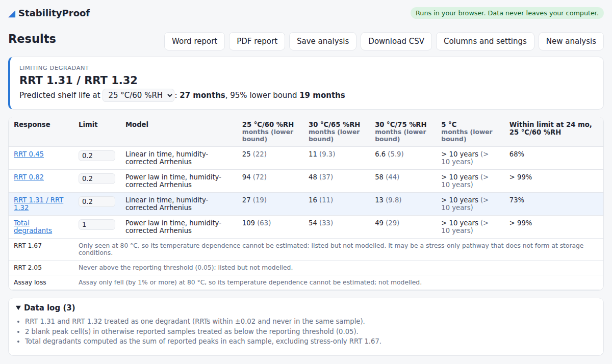
Task: Generate the Word report
Action: pos(194,41)
